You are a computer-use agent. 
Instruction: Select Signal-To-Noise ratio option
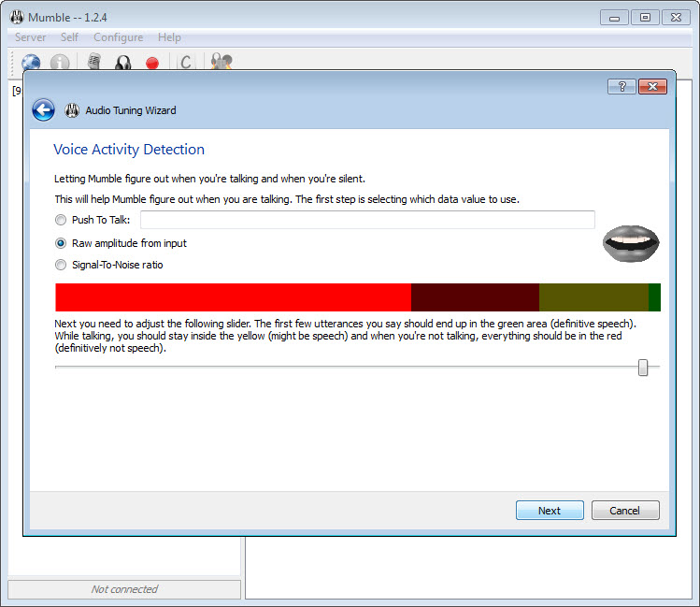tap(62, 265)
